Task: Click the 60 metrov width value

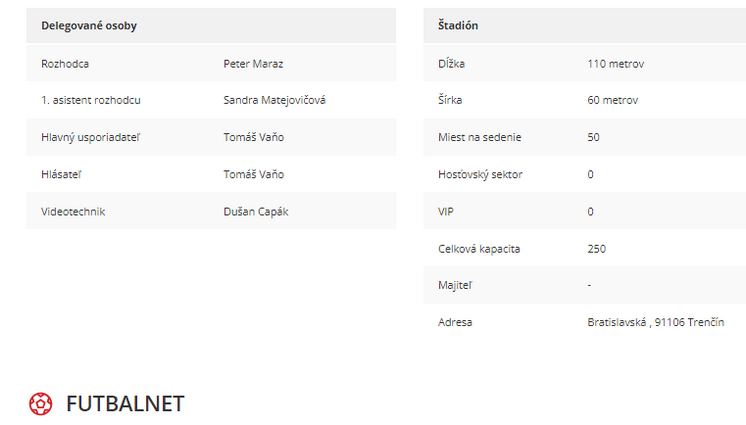Action: coord(613,100)
